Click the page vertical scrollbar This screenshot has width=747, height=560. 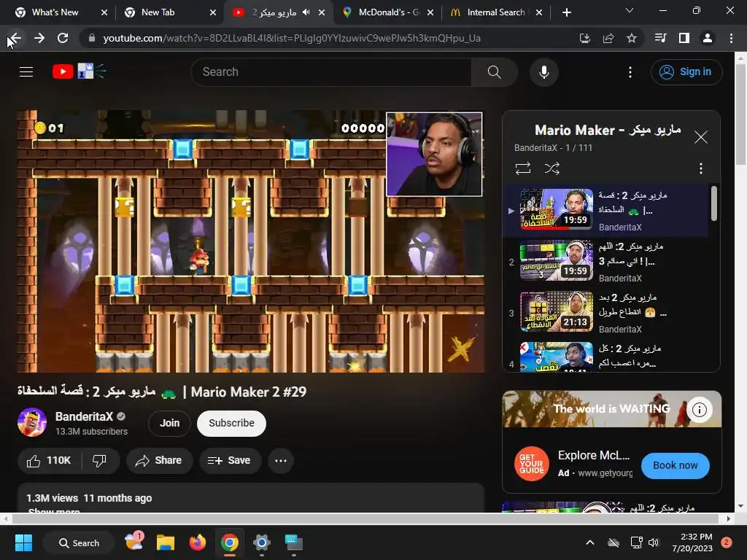(x=740, y=114)
